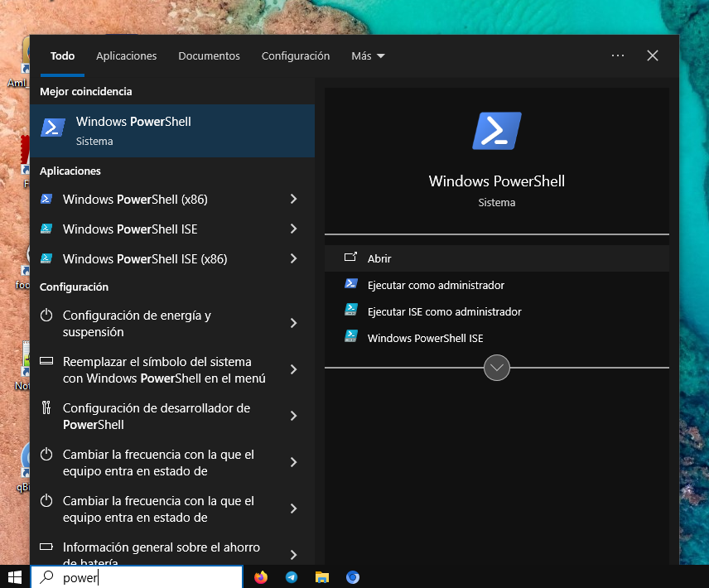The height and width of the screenshot is (588, 709).
Task: Open Telegram from the taskbar
Action: click(292, 577)
